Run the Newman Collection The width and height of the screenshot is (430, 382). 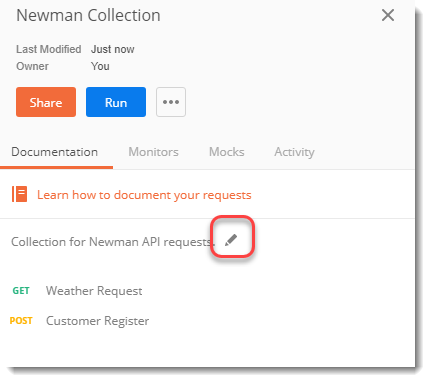116,102
